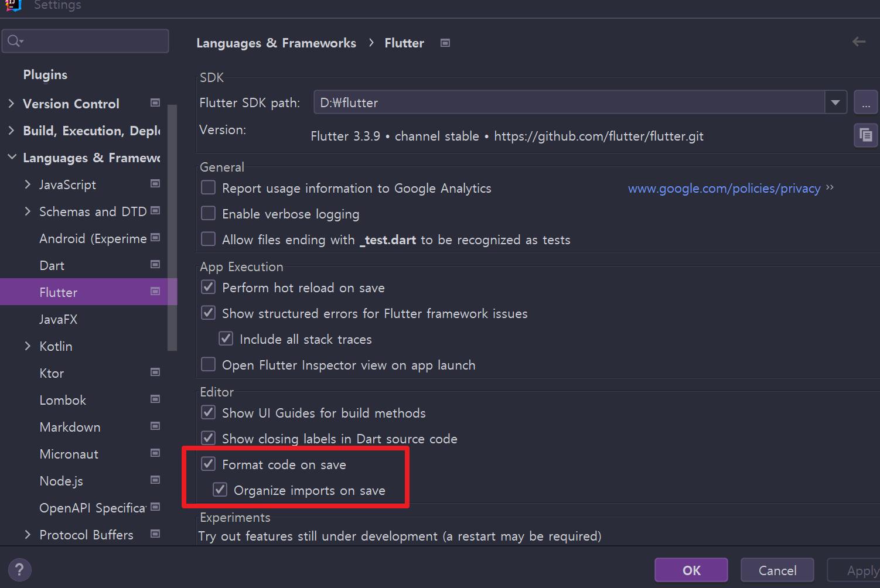The image size is (880, 588).
Task: Click project icon beside Protocol Buffers
Action: pos(155,534)
